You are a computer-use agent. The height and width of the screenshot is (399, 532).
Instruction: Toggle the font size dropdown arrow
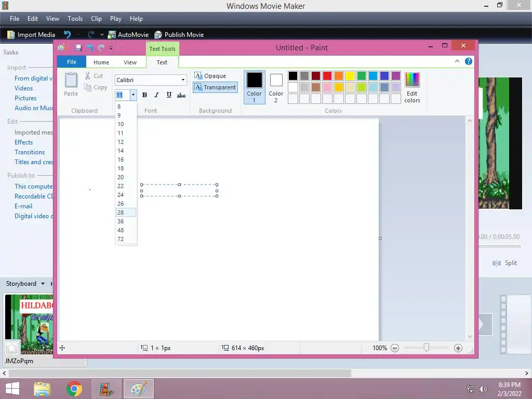click(134, 95)
